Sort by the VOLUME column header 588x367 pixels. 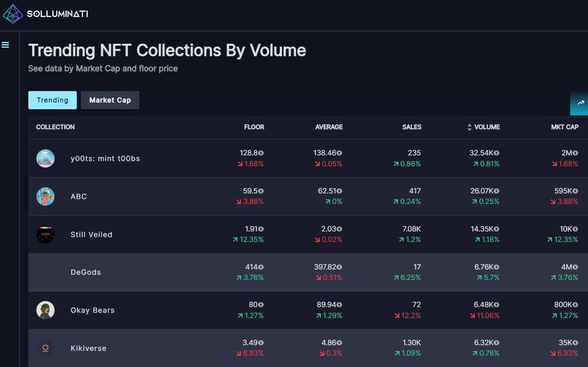pos(487,127)
